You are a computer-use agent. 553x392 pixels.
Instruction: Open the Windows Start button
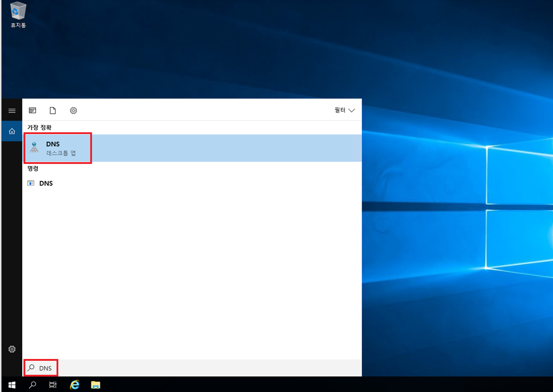tap(12, 385)
